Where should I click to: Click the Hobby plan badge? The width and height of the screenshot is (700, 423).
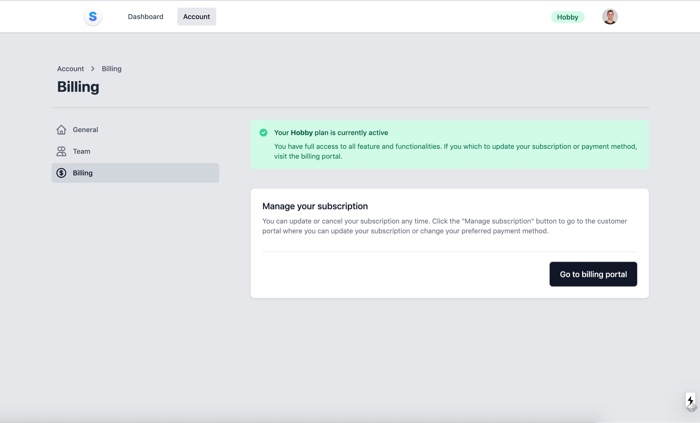[x=567, y=17]
